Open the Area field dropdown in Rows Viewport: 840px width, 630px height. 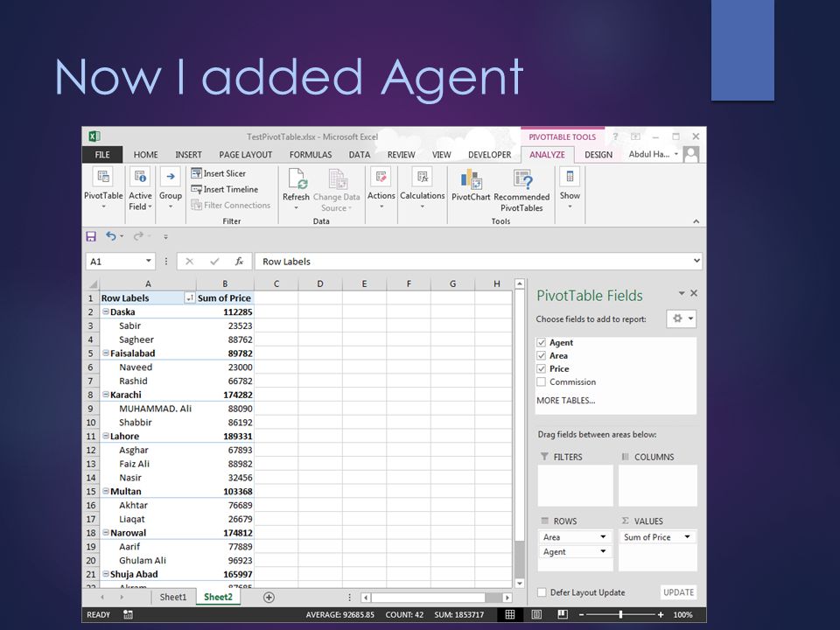click(603, 536)
